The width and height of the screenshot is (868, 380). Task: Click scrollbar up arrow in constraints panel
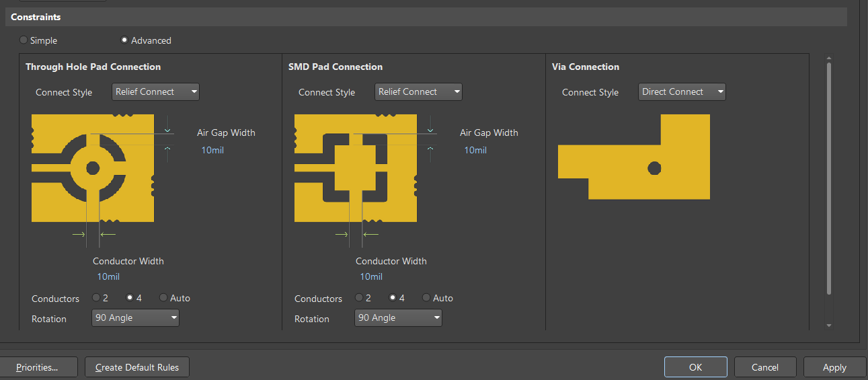(828, 58)
